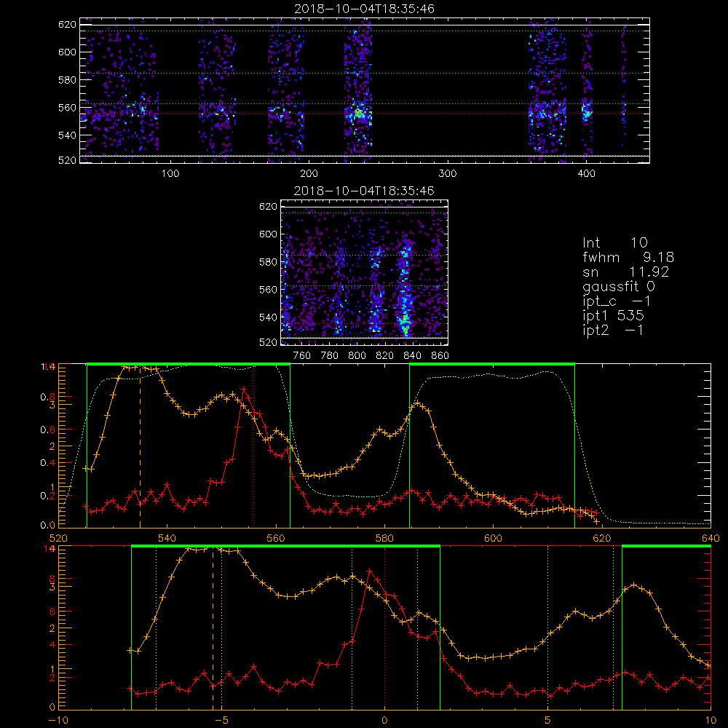
Task: Select the 'sn 11.92' value
Action: click(626, 272)
